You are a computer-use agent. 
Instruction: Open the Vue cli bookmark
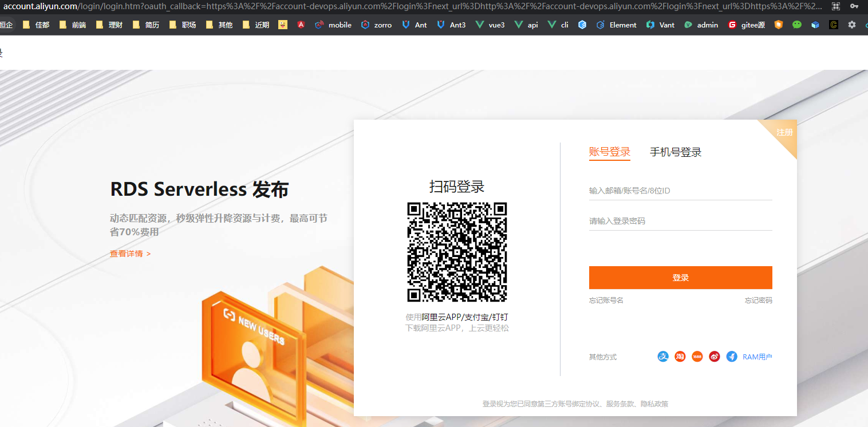[x=558, y=25]
